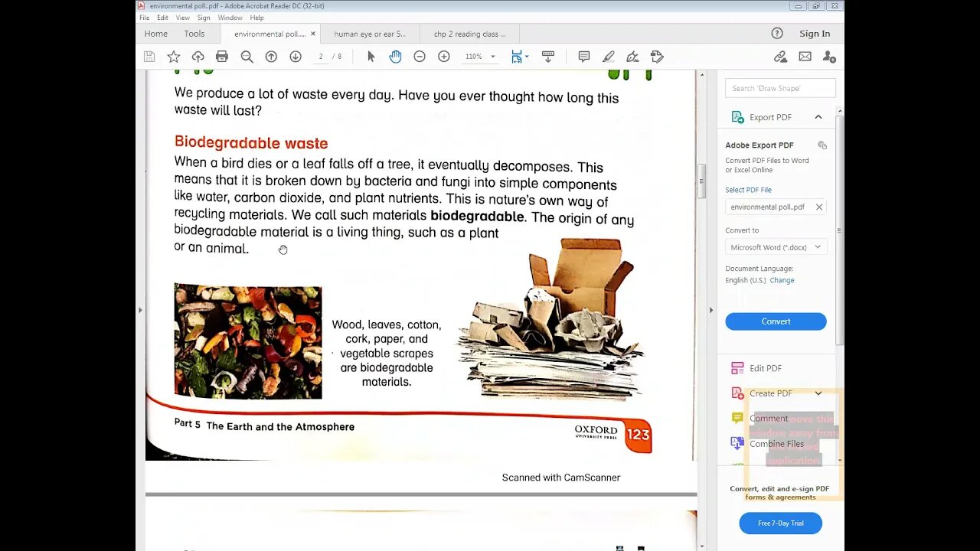Click the Search 'Draw Shape' tools field

(x=780, y=88)
